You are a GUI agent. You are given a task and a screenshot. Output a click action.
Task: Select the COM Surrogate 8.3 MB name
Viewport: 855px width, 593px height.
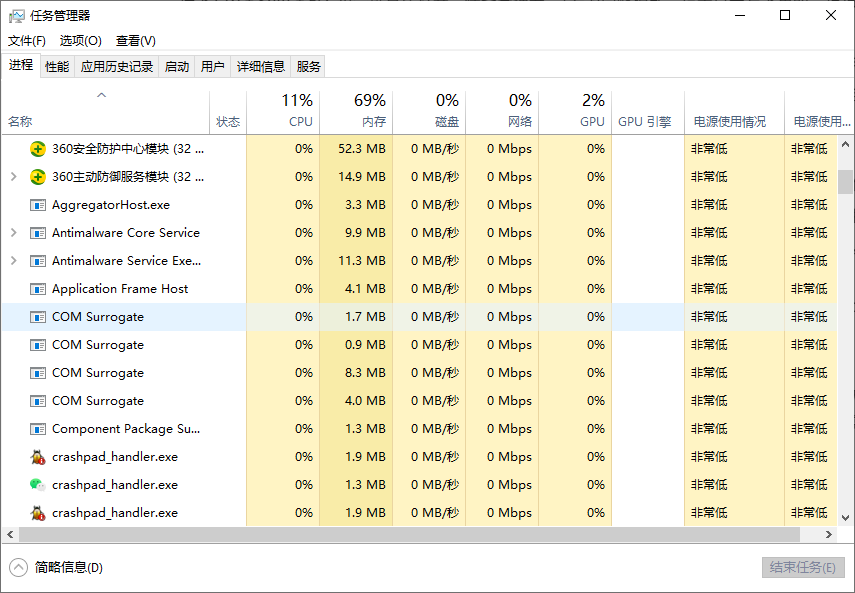98,373
